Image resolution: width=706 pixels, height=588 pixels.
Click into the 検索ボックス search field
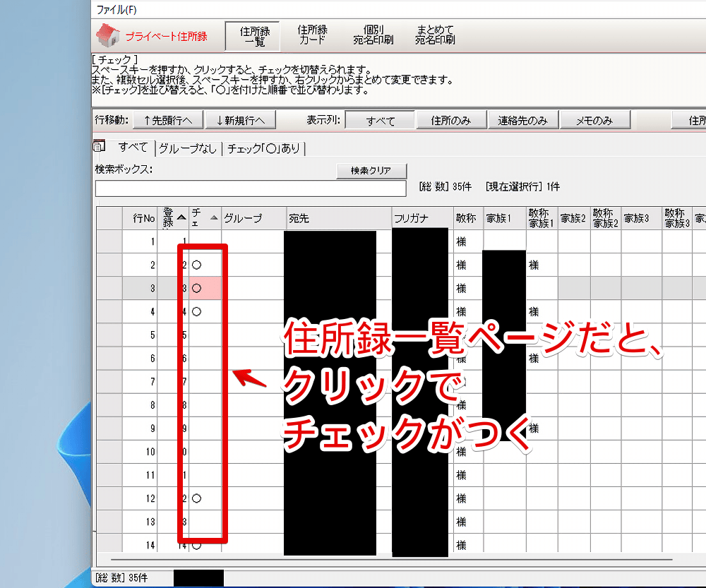pyautogui.click(x=251, y=188)
